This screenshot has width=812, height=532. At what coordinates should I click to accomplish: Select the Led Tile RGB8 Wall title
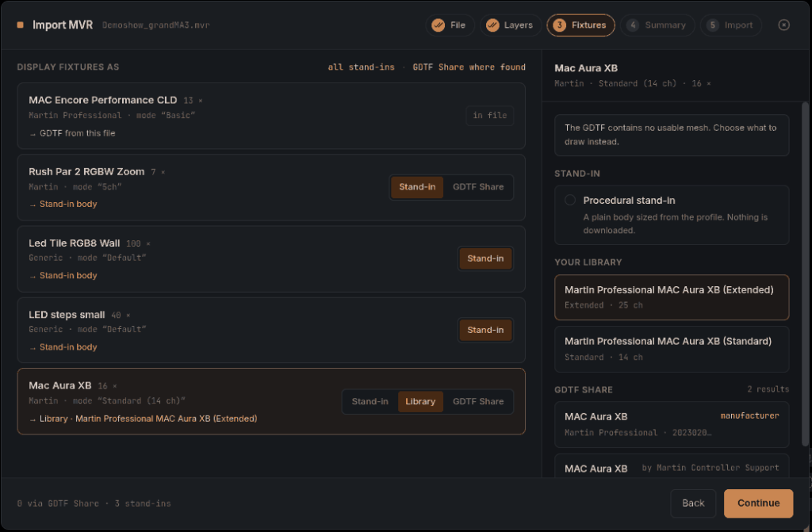coord(74,243)
